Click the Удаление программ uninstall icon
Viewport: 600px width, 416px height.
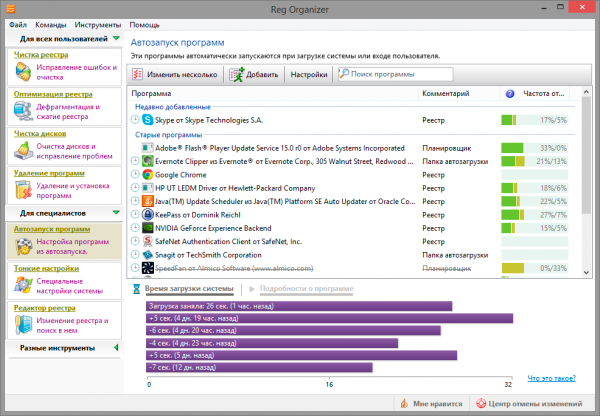point(23,190)
